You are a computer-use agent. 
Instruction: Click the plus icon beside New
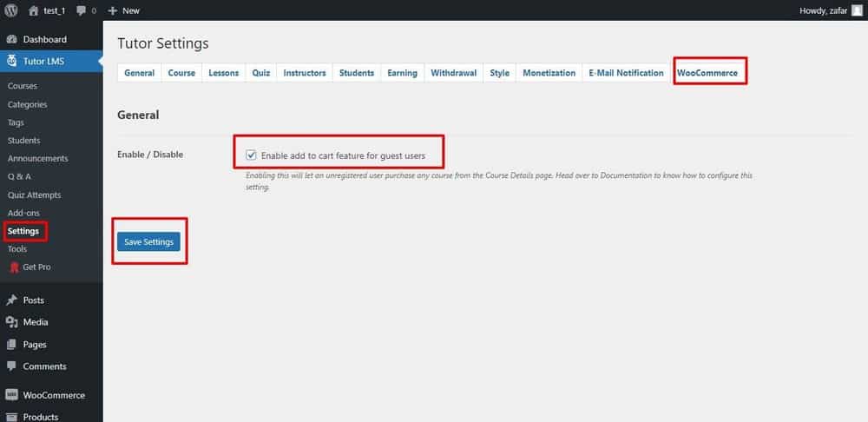[112, 10]
